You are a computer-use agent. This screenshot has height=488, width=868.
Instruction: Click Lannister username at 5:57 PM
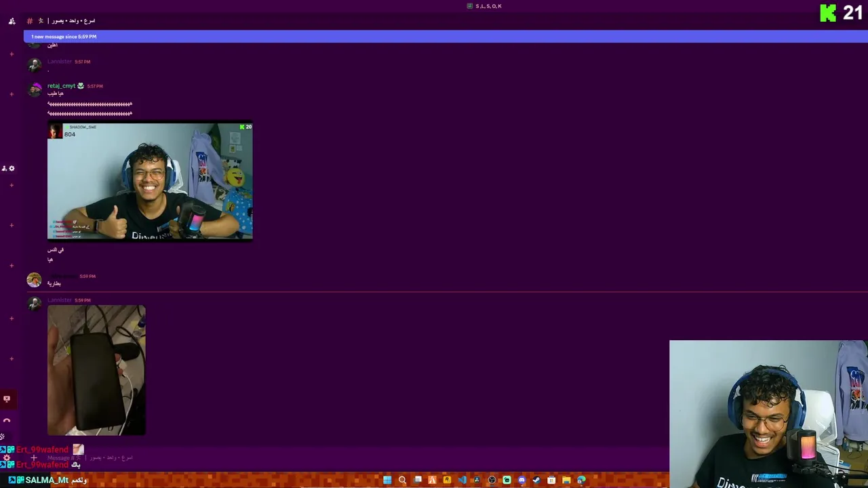[60, 62]
